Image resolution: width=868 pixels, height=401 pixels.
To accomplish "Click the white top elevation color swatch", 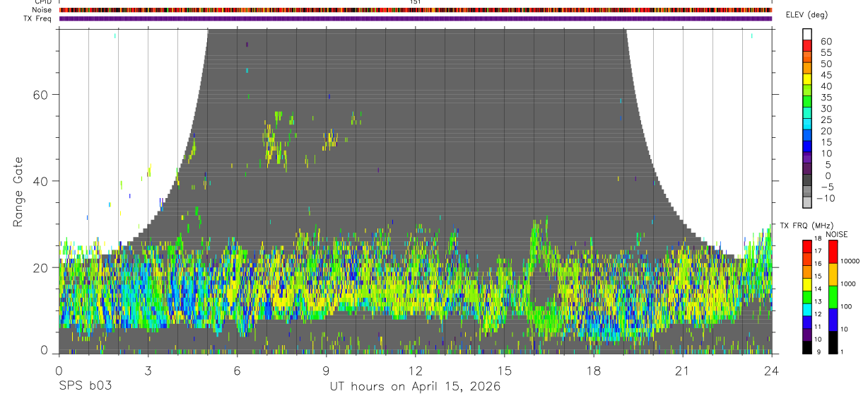I will [x=807, y=33].
